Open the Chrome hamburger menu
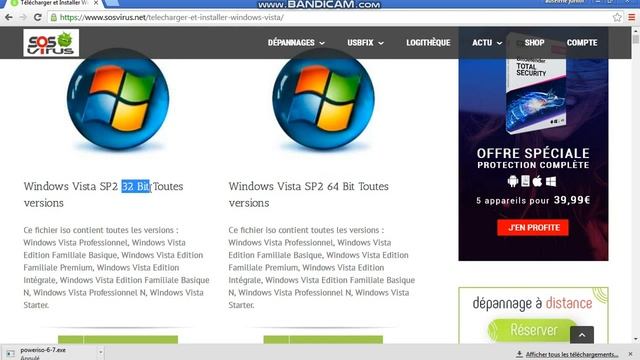Image resolution: width=640 pixels, height=360 pixels. [631, 17]
